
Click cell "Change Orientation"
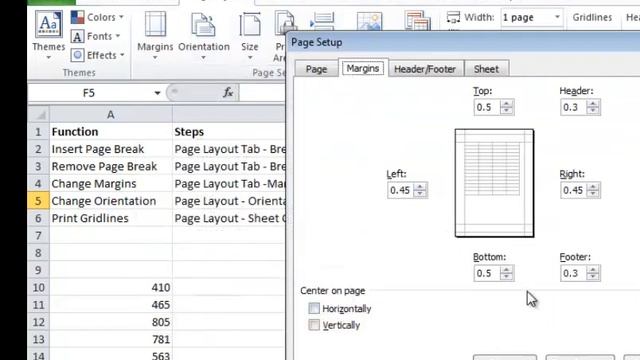(x=111, y=201)
